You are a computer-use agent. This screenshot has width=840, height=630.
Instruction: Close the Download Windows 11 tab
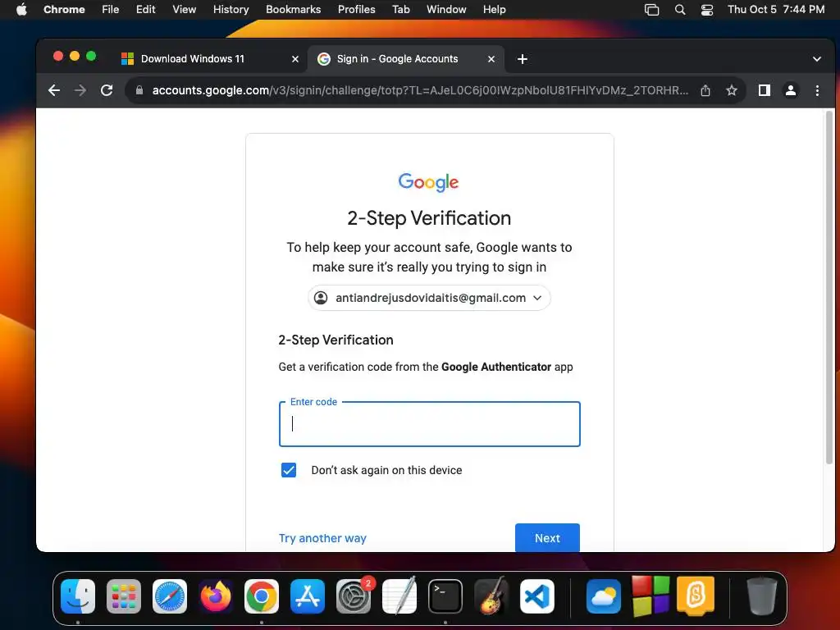point(295,59)
